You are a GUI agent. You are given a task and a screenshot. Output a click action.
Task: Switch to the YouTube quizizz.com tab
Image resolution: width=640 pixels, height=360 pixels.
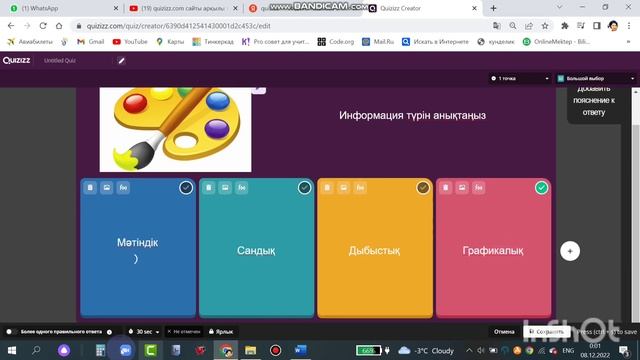click(183, 8)
